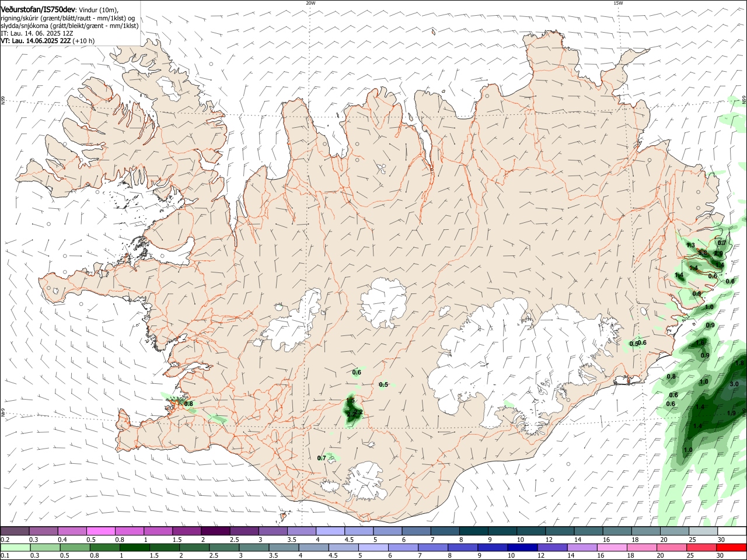This screenshot has height=560, width=747.
Task: Click the '30' label under the upper scale
Action: 721,540
